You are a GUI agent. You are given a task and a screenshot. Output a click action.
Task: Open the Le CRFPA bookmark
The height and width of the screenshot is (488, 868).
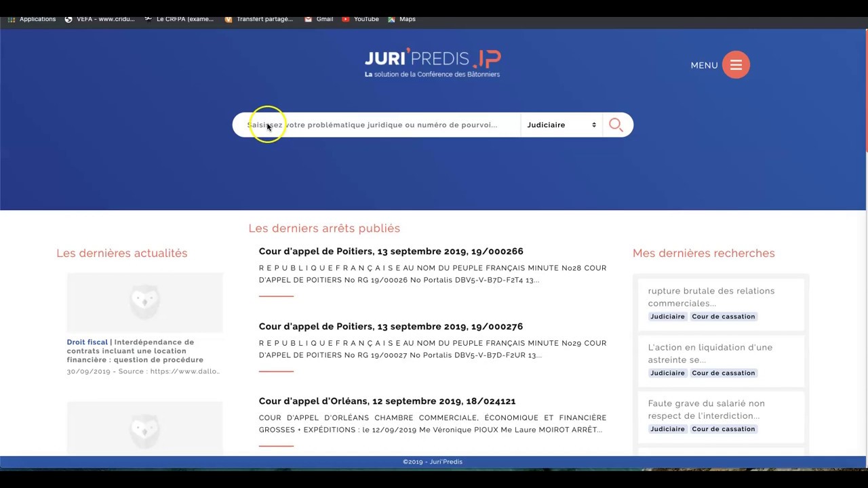pyautogui.click(x=179, y=19)
